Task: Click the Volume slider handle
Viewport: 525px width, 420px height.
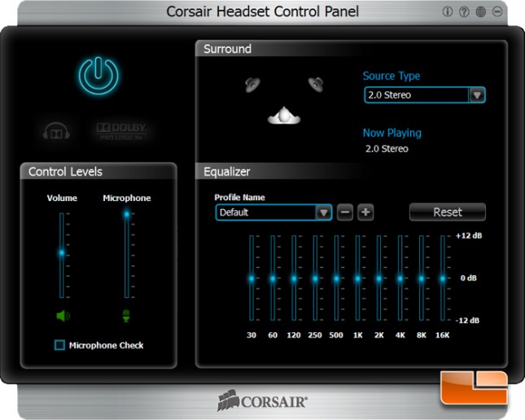Action: pos(62,253)
